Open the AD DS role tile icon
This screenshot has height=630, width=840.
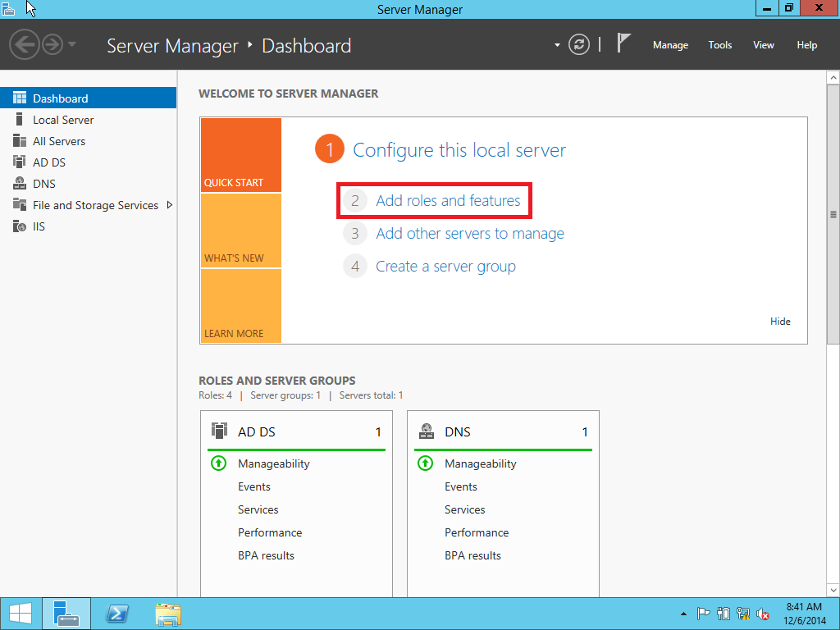(x=218, y=430)
